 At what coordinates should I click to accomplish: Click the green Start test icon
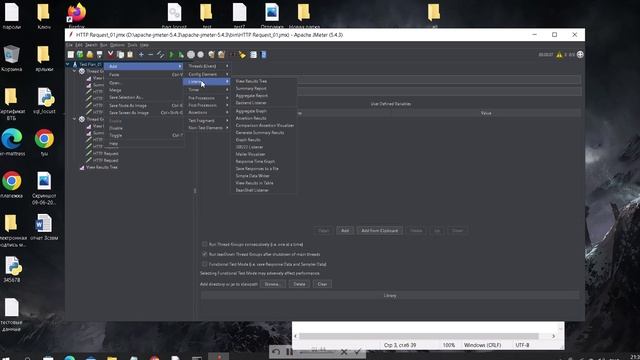(171, 55)
